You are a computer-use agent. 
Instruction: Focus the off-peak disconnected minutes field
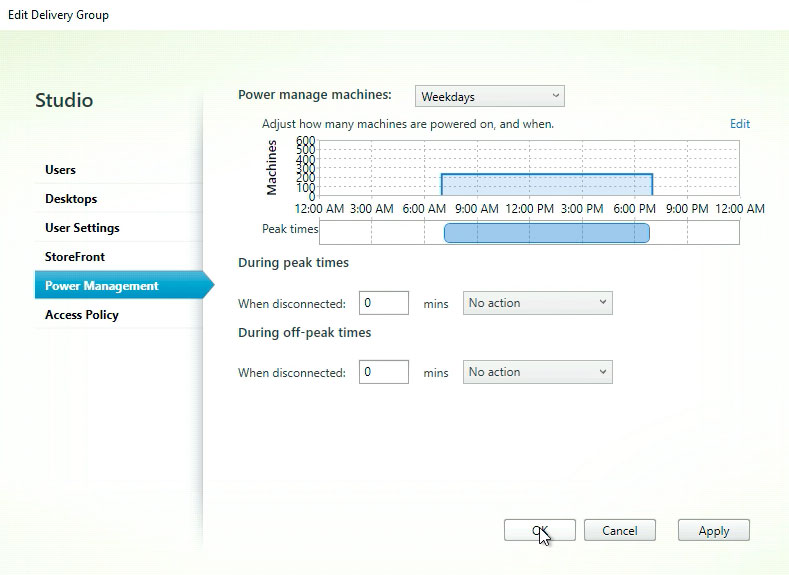(383, 372)
